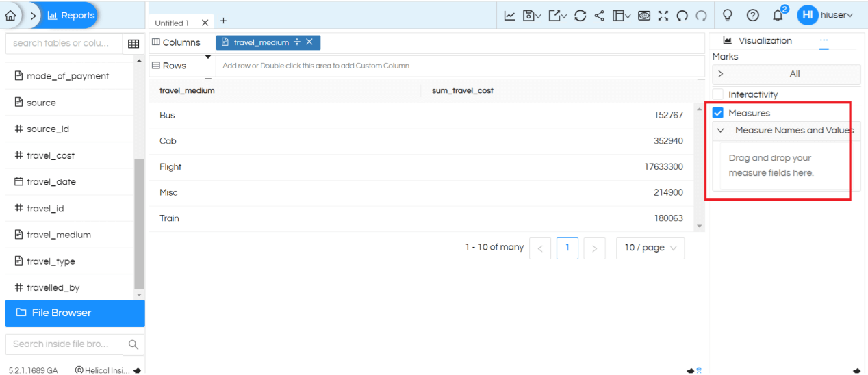The width and height of the screenshot is (868, 375).
Task: Click the value 17633300
Action: [663, 167]
